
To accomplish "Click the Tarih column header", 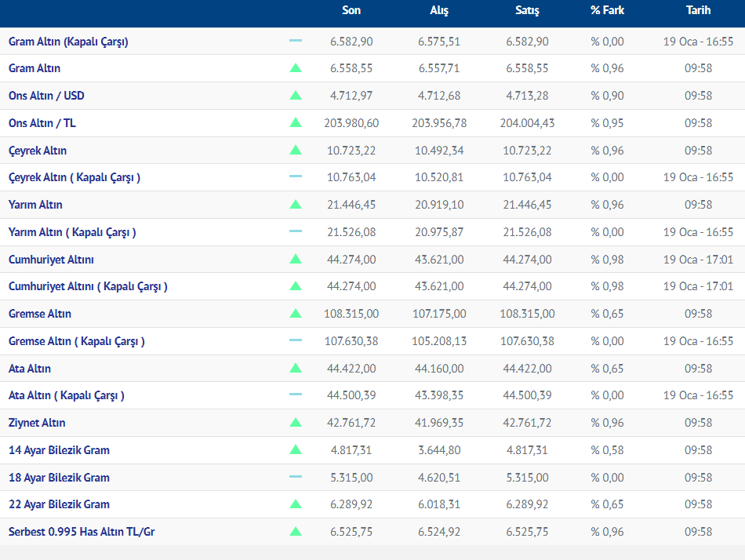I will (x=698, y=11).
